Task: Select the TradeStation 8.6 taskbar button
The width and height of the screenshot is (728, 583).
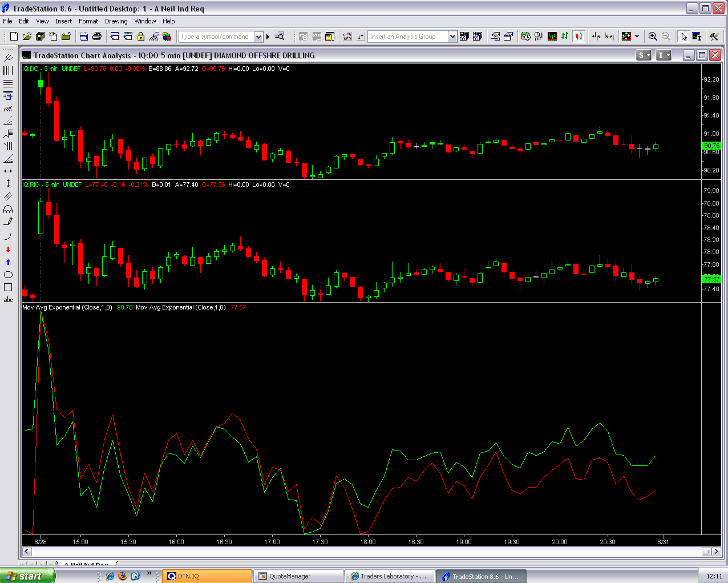Action: [481, 576]
